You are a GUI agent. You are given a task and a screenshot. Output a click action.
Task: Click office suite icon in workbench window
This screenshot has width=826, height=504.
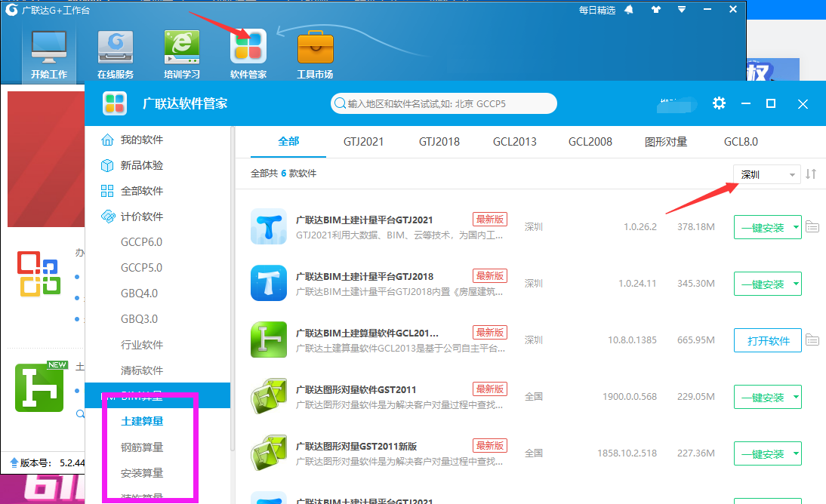(39, 274)
